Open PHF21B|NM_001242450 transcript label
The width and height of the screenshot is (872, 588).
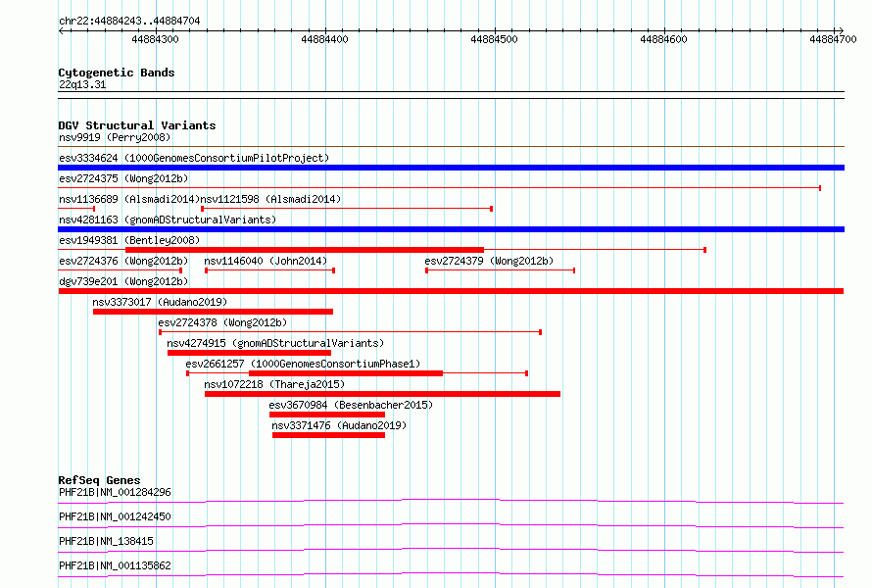pyautogui.click(x=115, y=516)
